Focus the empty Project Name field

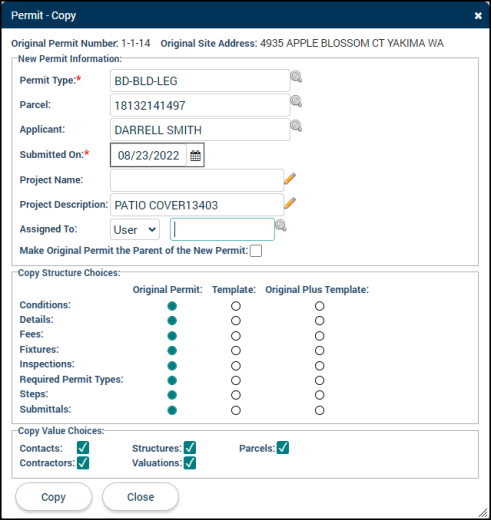[x=197, y=180]
